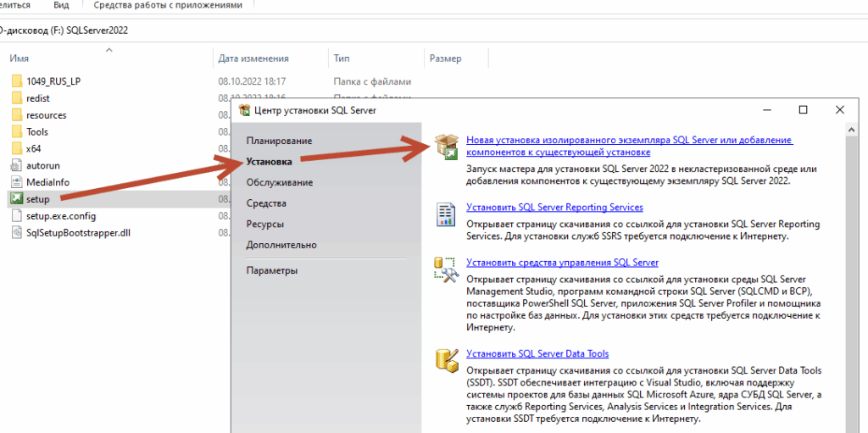This screenshot has height=433, width=868.
Task: Close the installation center window
Action: pyautogui.click(x=840, y=109)
